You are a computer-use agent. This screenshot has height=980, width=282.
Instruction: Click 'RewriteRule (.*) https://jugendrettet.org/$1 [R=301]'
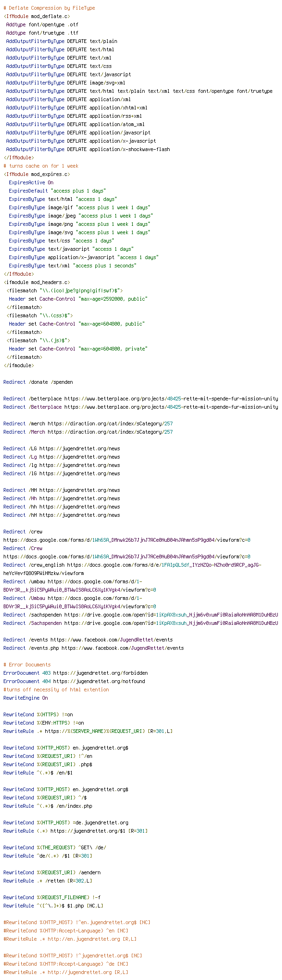click(x=75, y=831)
